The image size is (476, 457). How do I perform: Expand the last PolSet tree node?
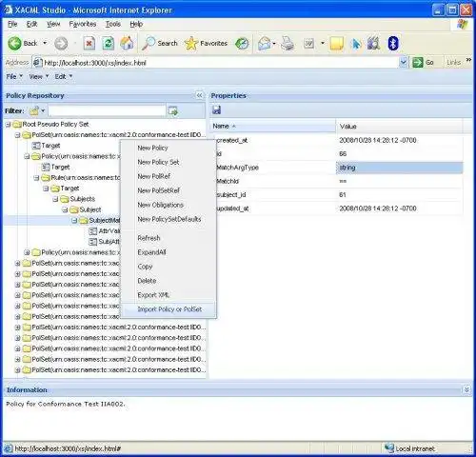[x=18, y=370]
